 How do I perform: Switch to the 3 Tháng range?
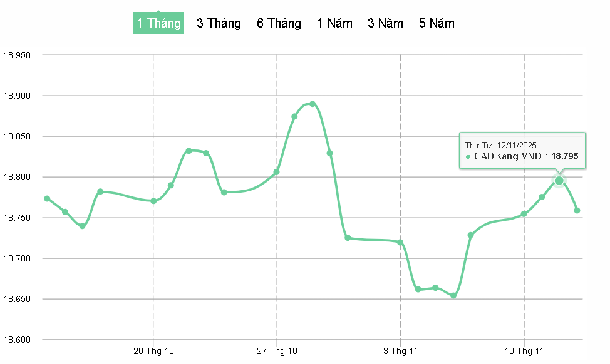pos(219,24)
